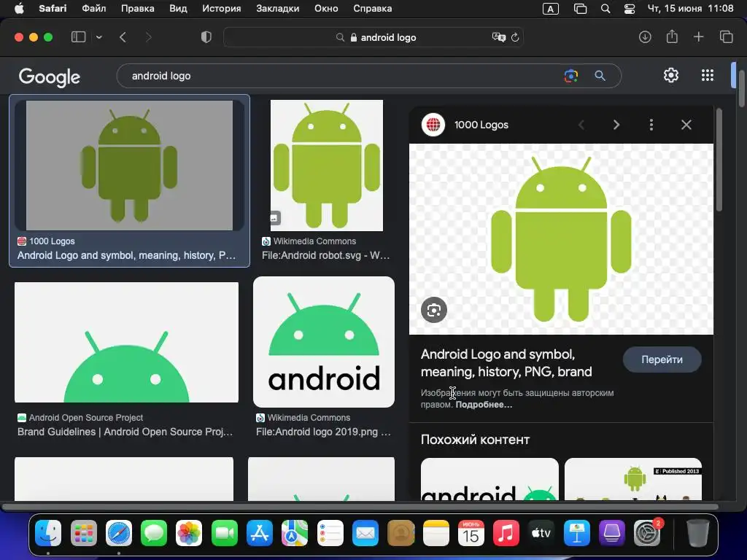Open the android wordmark similar content thumbnail

pyautogui.click(x=489, y=479)
